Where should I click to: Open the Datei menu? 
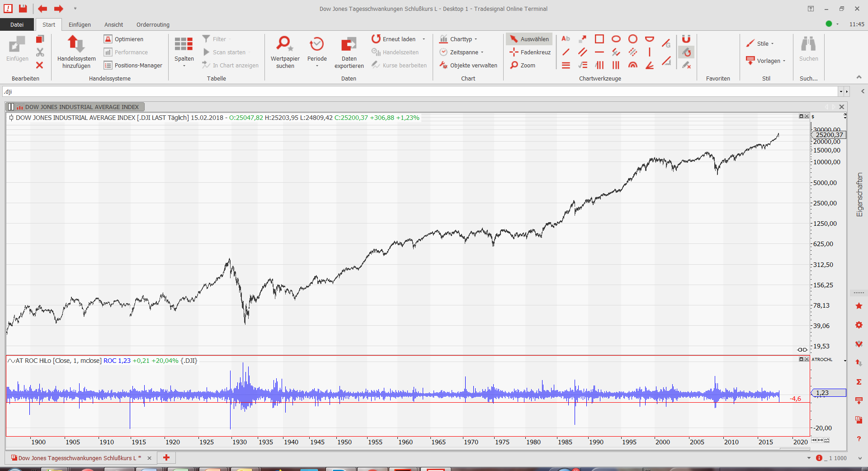tap(17, 25)
